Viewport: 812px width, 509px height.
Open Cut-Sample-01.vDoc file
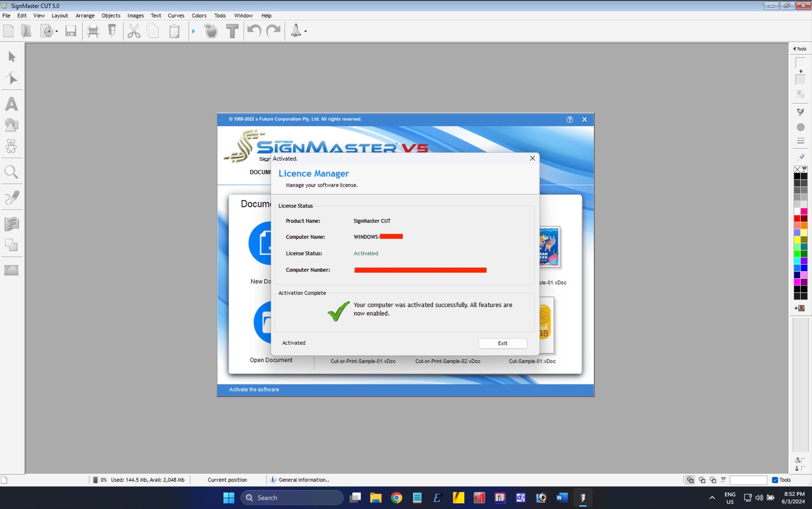coord(532,361)
